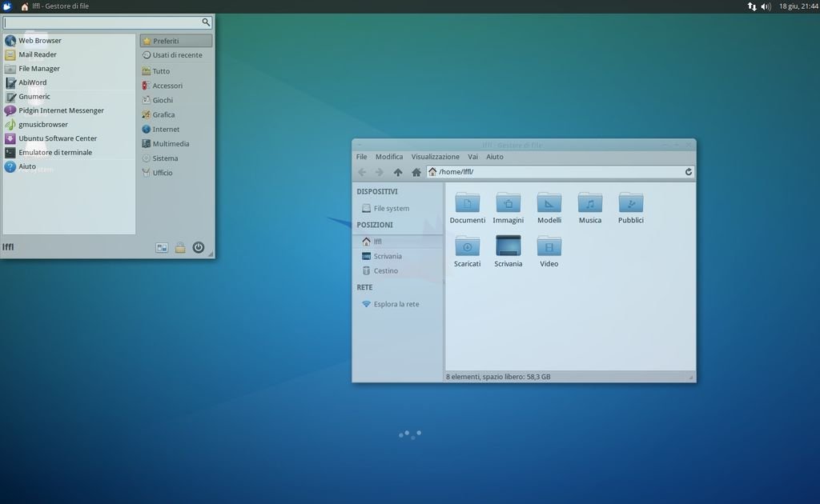This screenshot has height=504, width=820.
Task: Click the lock screen icon in menu
Action: click(180, 248)
